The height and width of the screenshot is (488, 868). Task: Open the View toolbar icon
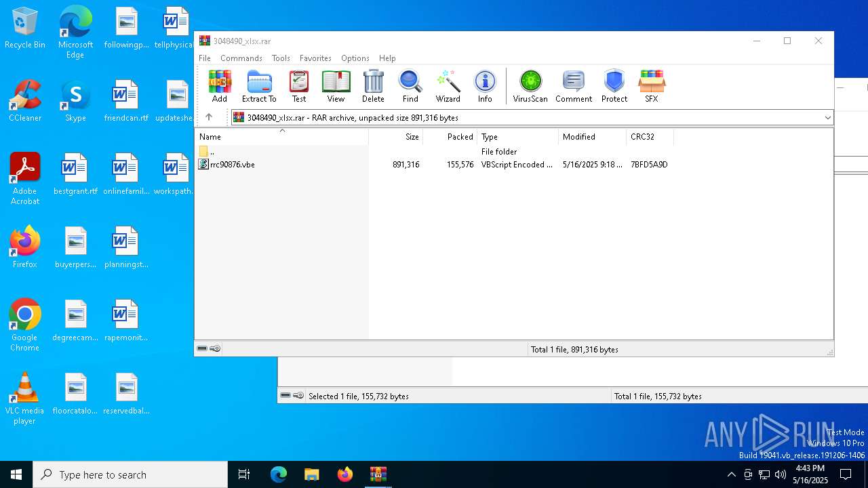[336, 86]
